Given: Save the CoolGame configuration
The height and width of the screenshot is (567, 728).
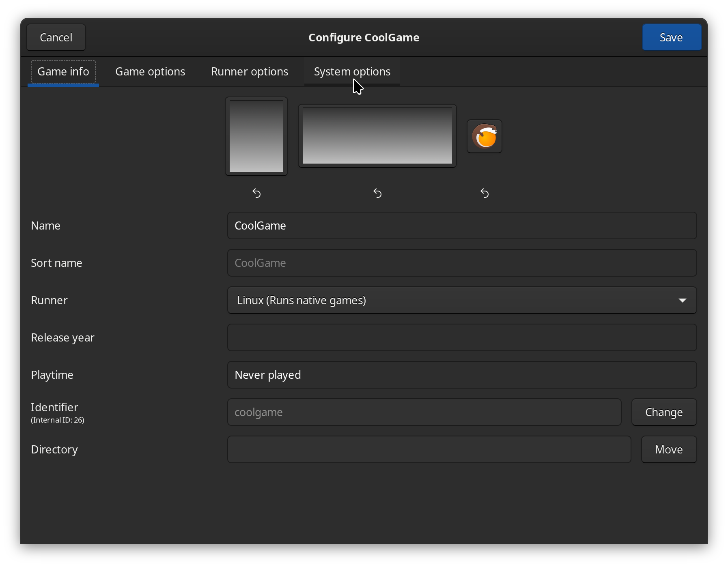Looking at the screenshot, I should pyautogui.click(x=671, y=37).
